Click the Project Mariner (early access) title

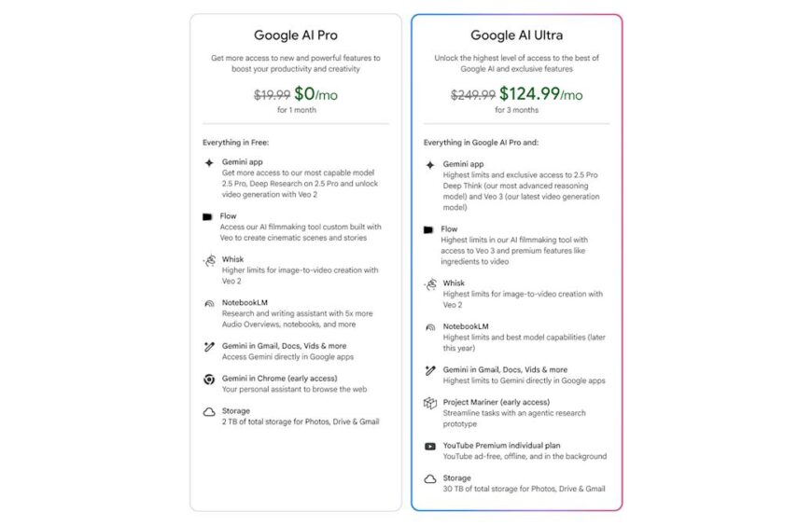pos(497,402)
